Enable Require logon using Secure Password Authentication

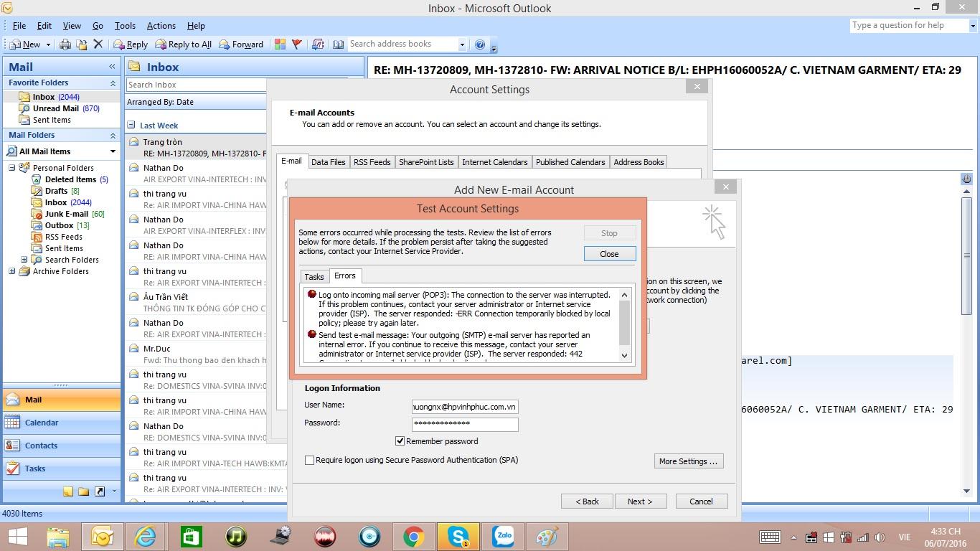(310, 460)
